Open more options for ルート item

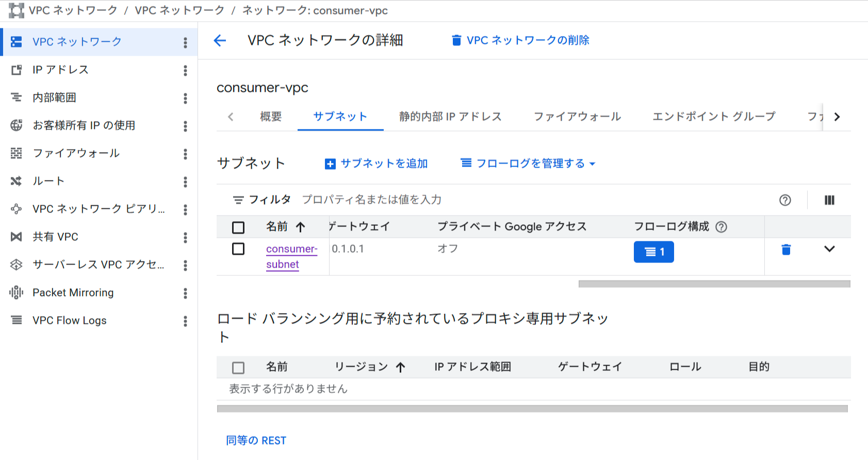pyautogui.click(x=185, y=182)
